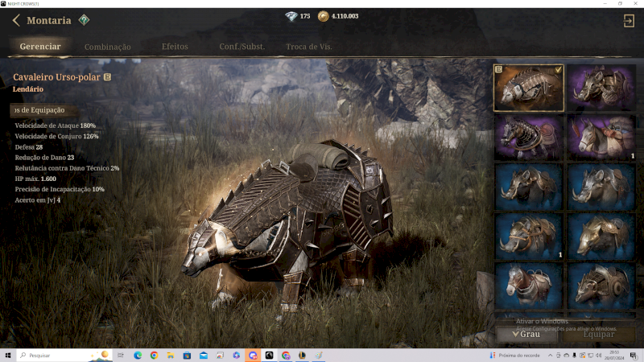
Task: Open Google Chrome from the taskbar
Action: 154,355
